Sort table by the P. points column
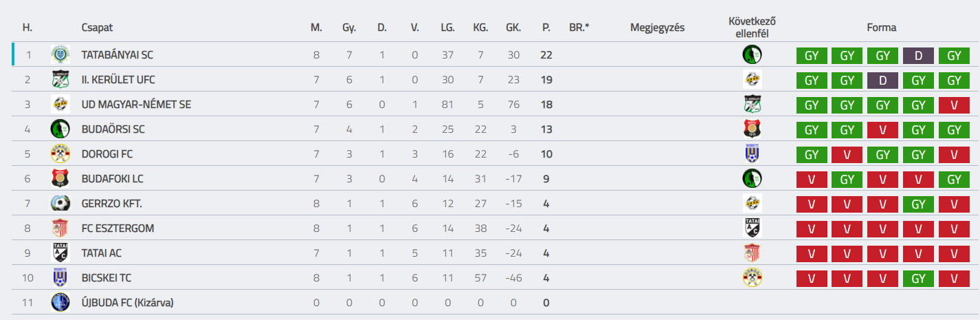This screenshot has height=320, width=980. 546,28
